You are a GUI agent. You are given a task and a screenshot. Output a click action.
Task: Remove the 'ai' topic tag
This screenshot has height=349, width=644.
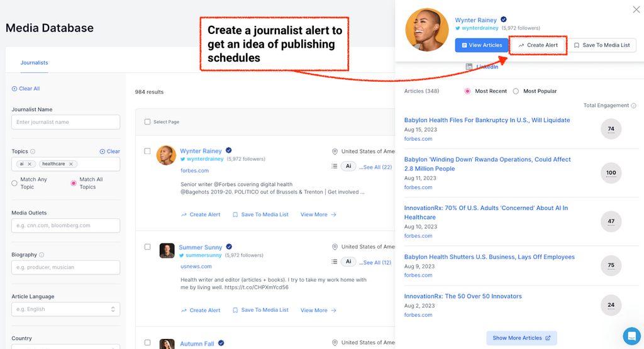click(30, 164)
